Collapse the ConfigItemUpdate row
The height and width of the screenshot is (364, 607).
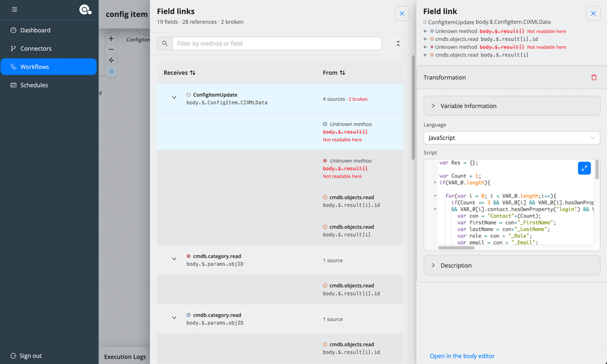click(x=174, y=98)
